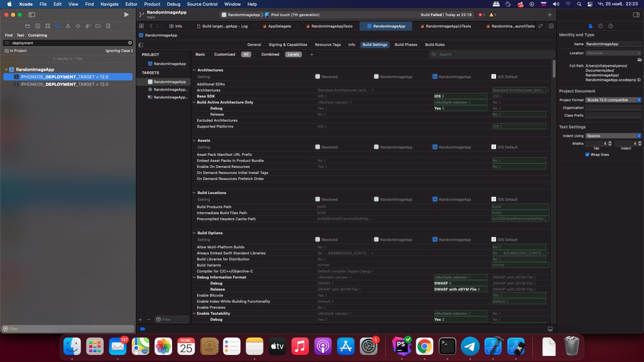This screenshot has width=644, height=362.
Task: Open the Product menu
Action: [152, 4]
